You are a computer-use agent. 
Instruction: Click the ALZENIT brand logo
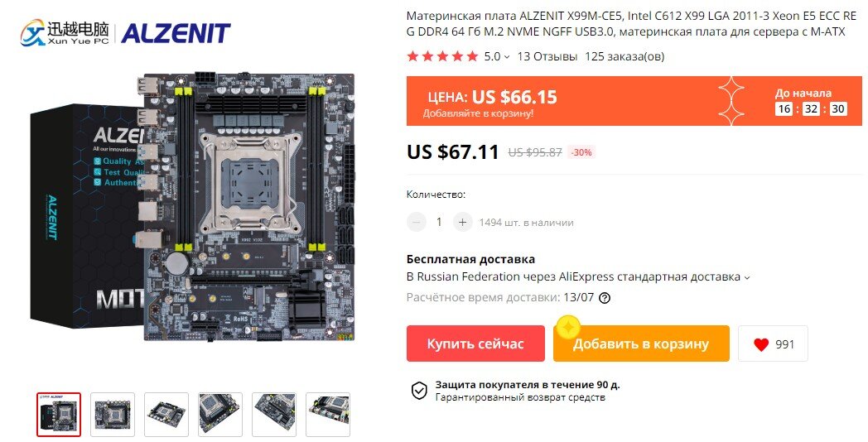(x=176, y=33)
